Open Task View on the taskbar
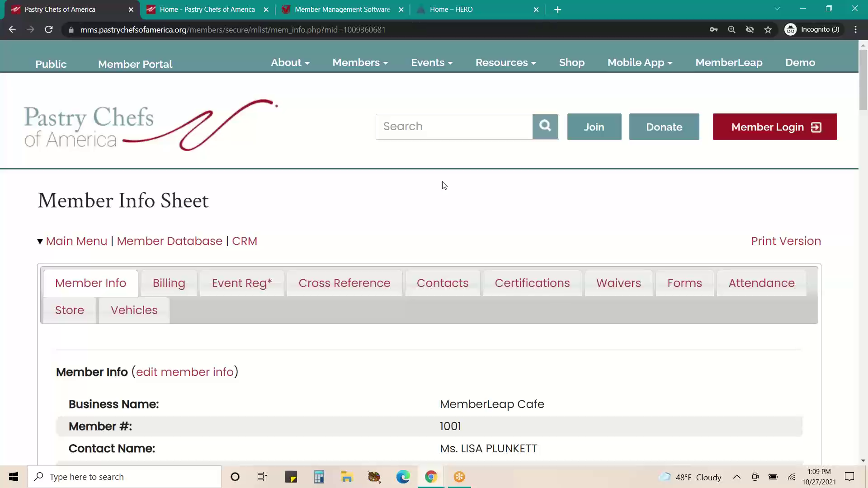The image size is (868, 488). click(262, 477)
